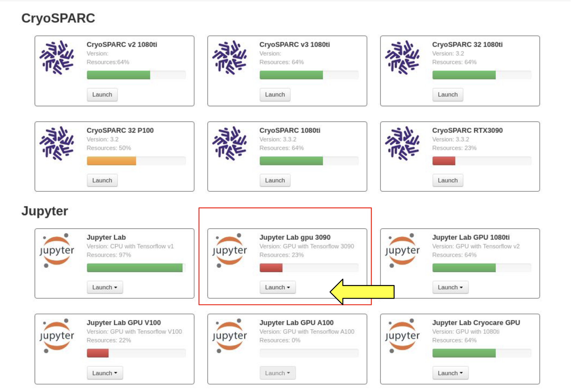Click the 'Jupyter Lab gpu 3090' card title
This screenshot has width=575, height=392.
click(x=295, y=237)
